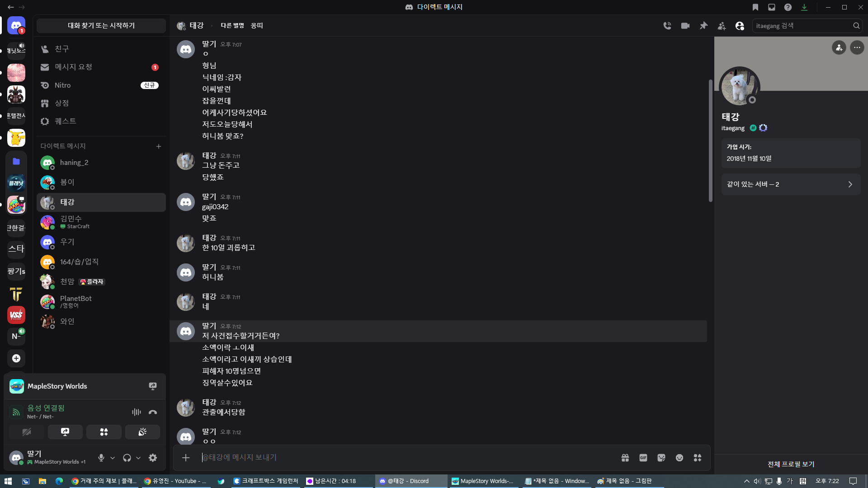This screenshot has width=868, height=488.
Task: Open pinned messages
Action: pyautogui.click(x=703, y=26)
